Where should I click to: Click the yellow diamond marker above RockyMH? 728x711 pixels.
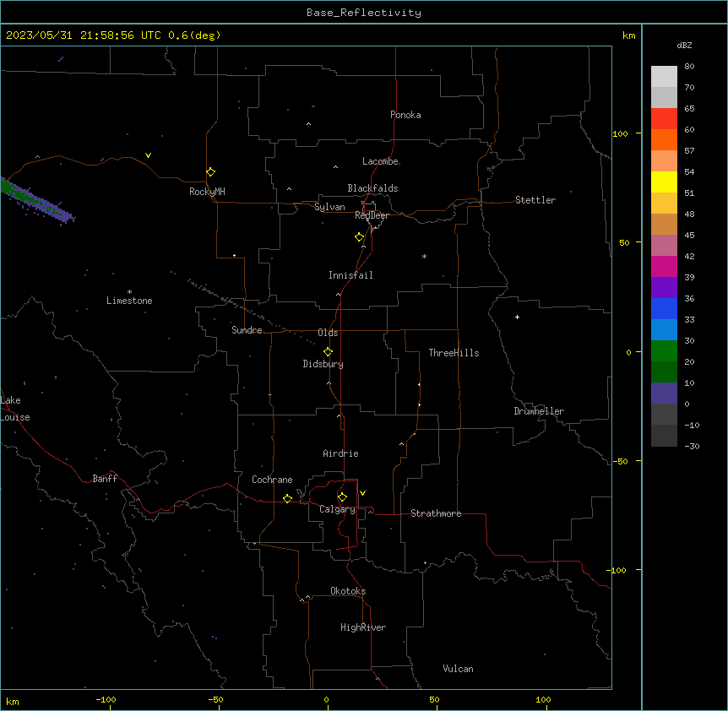click(x=210, y=171)
